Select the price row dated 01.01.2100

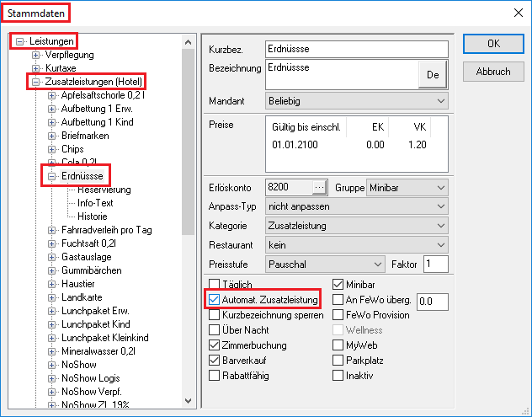(x=349, y=145)
